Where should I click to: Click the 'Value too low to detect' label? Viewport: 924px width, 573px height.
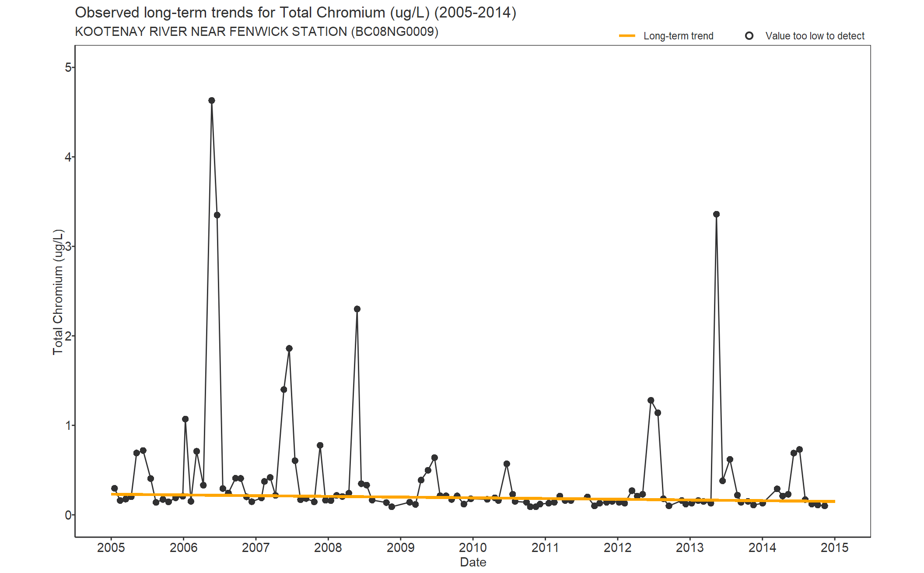(815, 36)
